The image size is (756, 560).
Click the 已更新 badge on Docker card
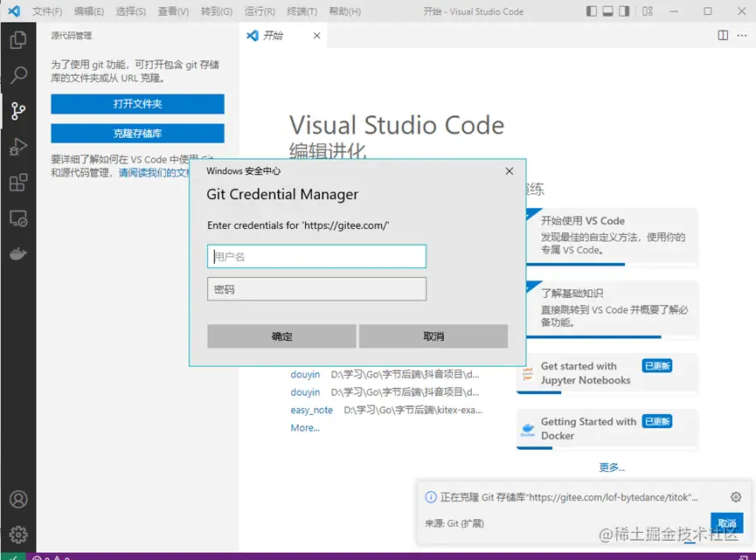coord(657,421)
